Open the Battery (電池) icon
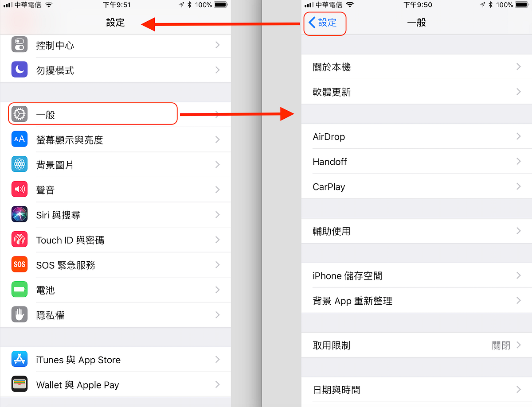 (x=20, y=290)
